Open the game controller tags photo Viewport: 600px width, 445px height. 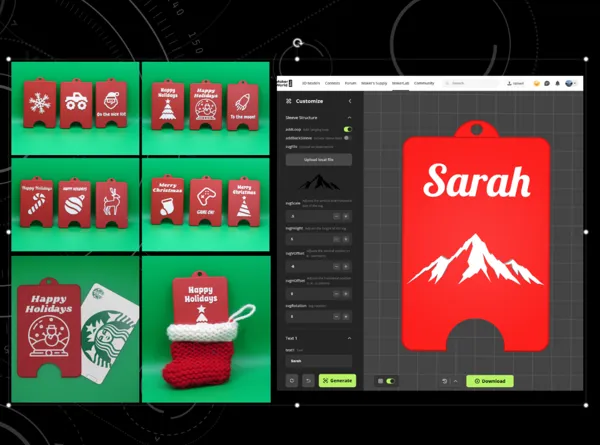(205, 204)
